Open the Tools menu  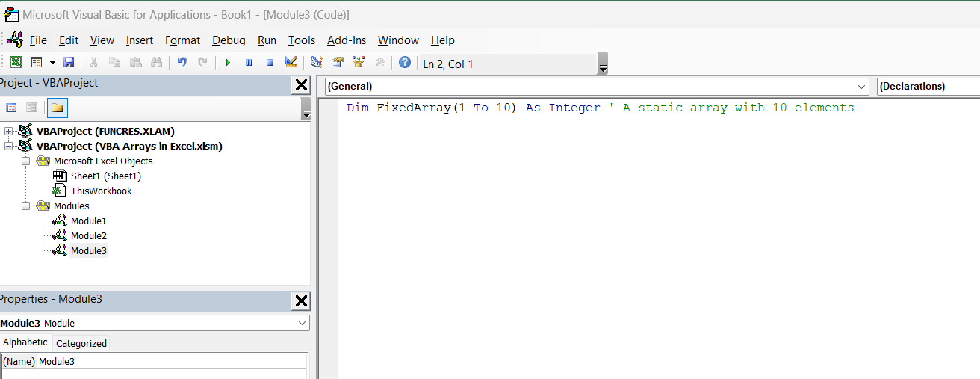coord(302,40)
